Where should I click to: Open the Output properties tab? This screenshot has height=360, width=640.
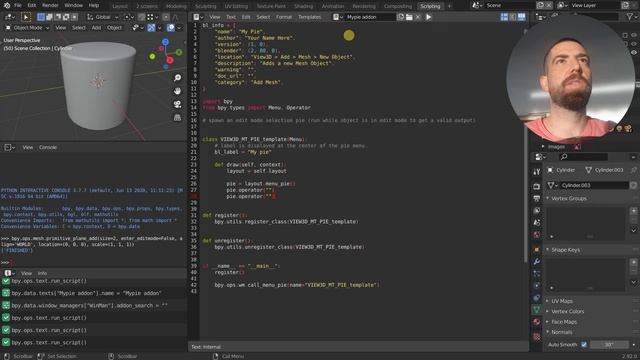537,198
